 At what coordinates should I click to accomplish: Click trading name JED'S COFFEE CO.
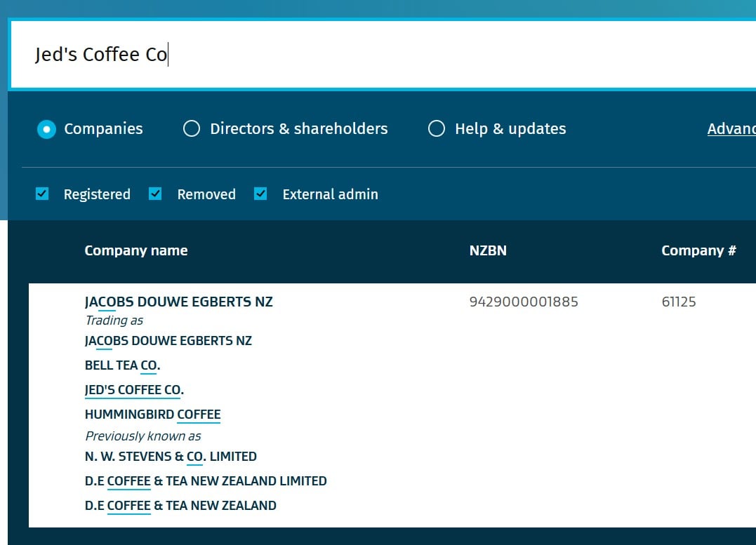pyautogui.click(x=134, y=390)
